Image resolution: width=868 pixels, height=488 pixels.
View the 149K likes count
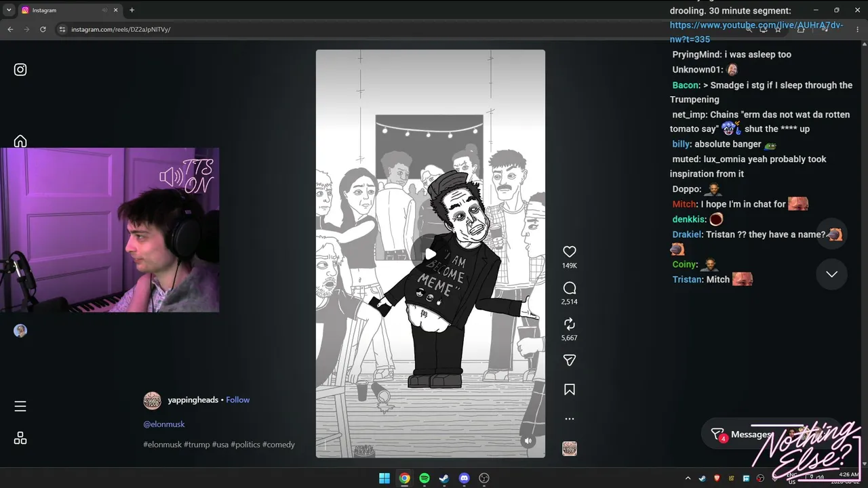pyautogui.click(x=570, y=266)
